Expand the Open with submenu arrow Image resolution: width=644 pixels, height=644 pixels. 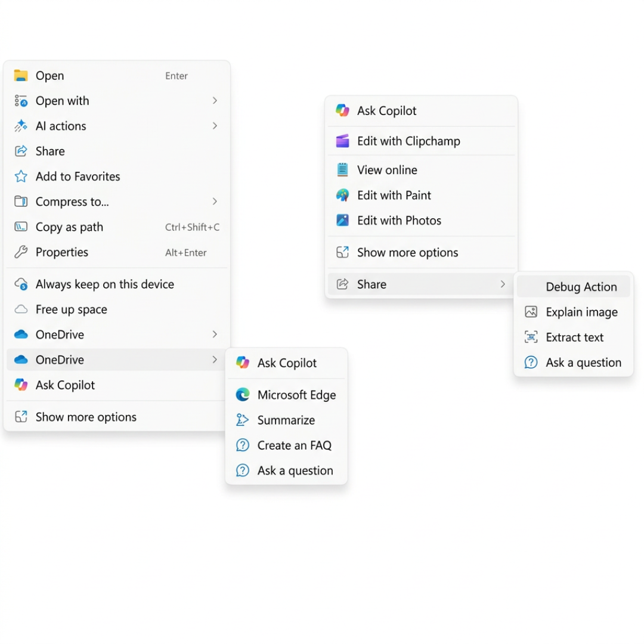point(215,101)
